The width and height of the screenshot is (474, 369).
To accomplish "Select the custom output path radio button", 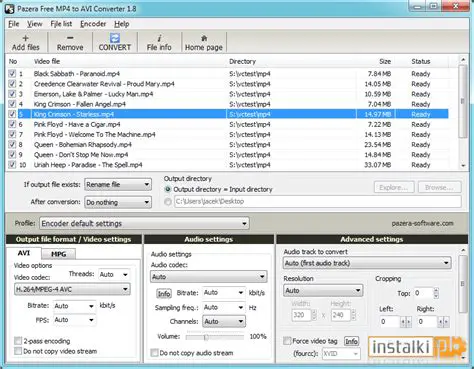I will 168,201.
